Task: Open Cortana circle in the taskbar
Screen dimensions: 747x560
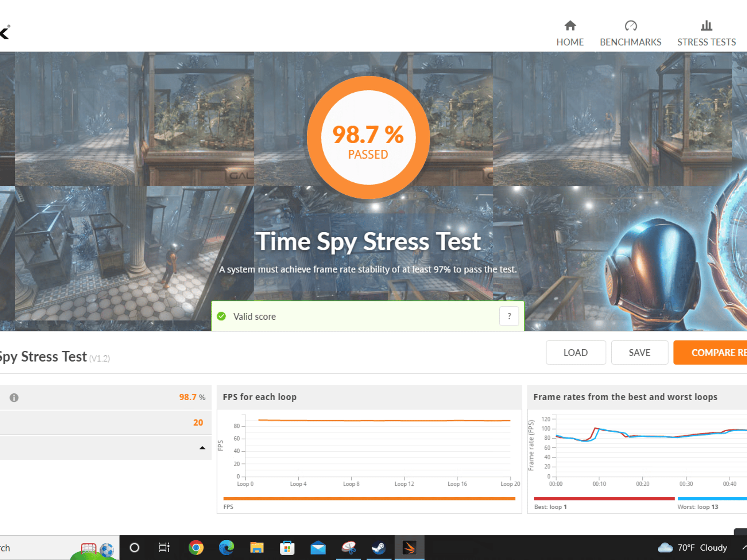Action: click(134, 548)
